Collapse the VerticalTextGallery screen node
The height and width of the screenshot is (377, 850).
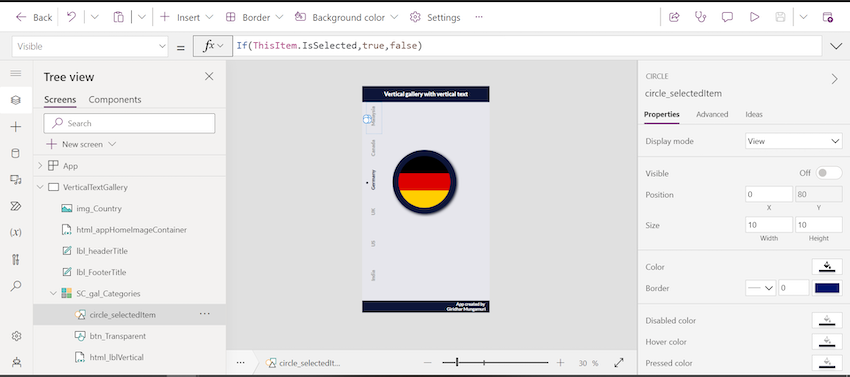[40, 187]
